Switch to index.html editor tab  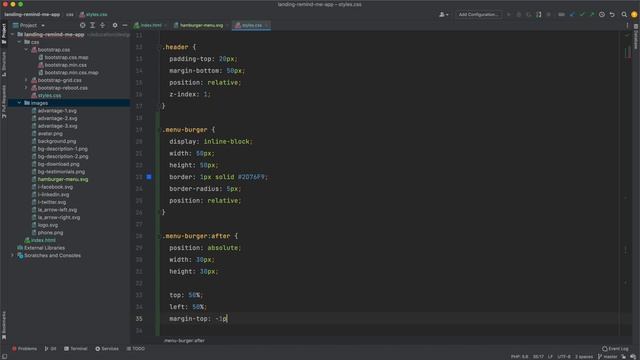[x=150, y=25]
